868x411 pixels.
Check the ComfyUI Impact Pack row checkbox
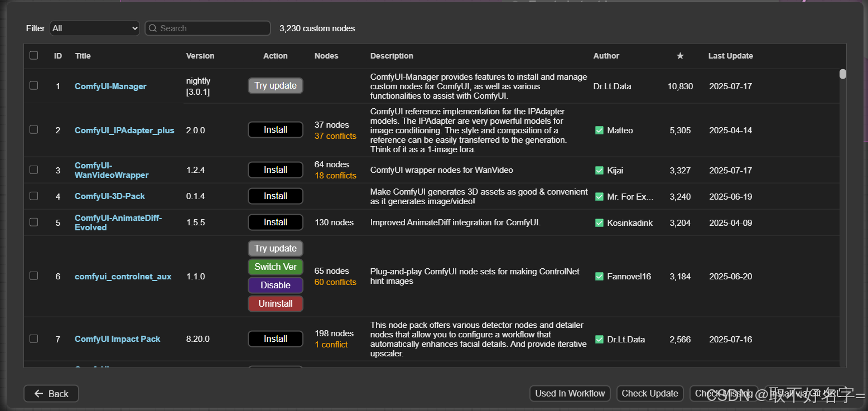tap(34, 339)
